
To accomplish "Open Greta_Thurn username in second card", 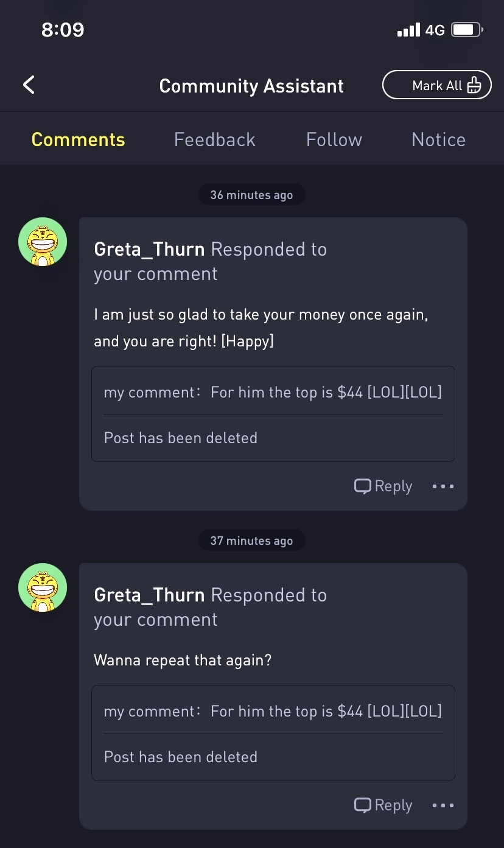I will click(x=149, y=595).
